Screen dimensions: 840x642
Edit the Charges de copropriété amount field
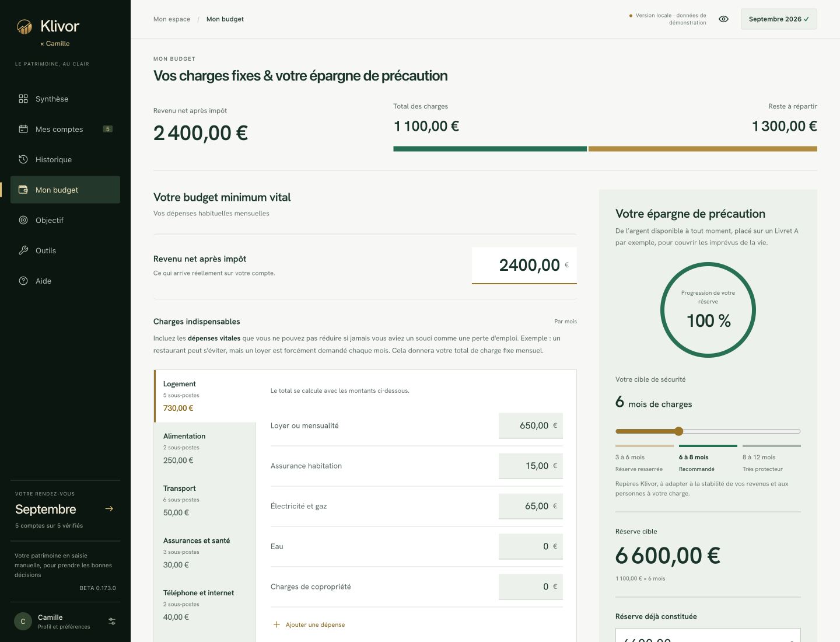[531, 587]
